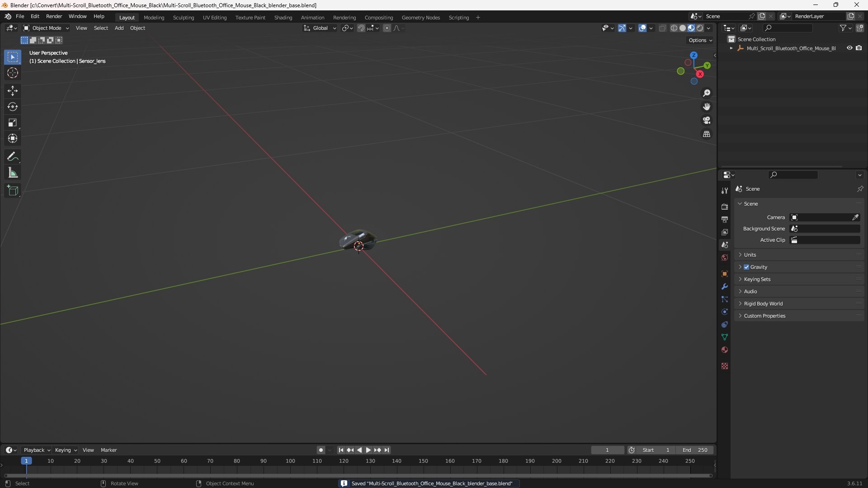
Task: Open Global transform orientation dropdown
Action: (x=320, y=28)
